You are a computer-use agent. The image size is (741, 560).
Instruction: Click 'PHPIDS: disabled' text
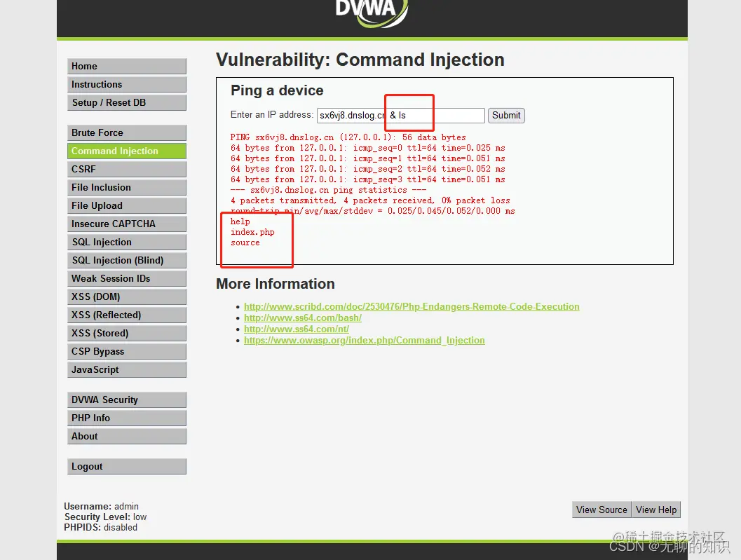[101, 527]
